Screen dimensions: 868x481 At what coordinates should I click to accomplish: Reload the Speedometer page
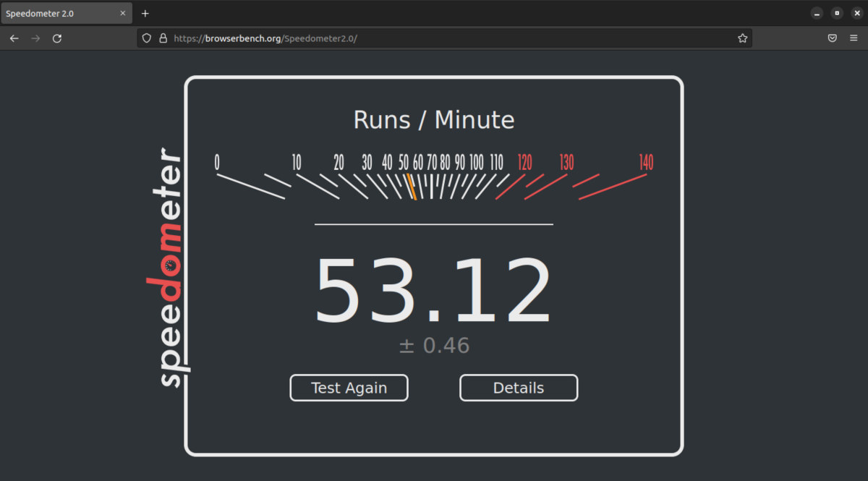[57, 38]
